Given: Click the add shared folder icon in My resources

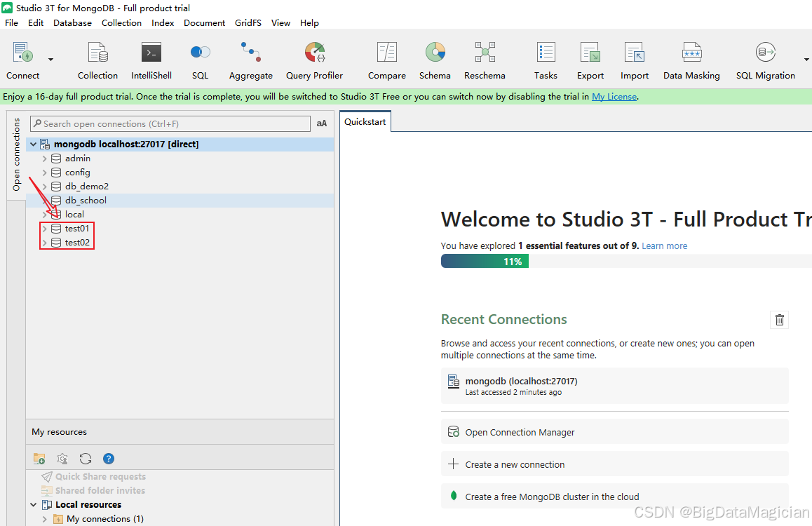Looking at the screenshot, I should (39, 459).
